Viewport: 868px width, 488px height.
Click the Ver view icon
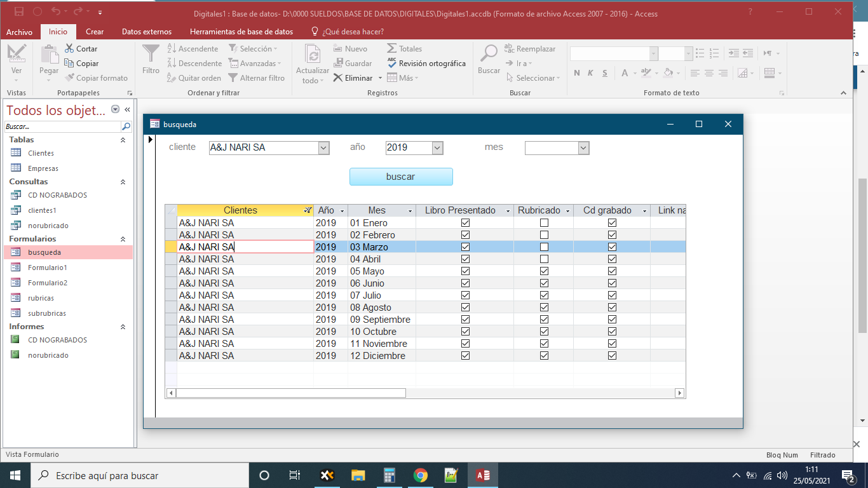coord(17,53)
